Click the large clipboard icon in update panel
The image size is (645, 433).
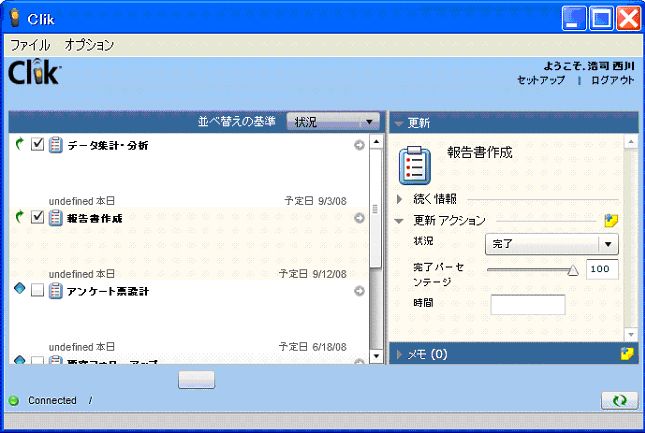pos(415,165)
